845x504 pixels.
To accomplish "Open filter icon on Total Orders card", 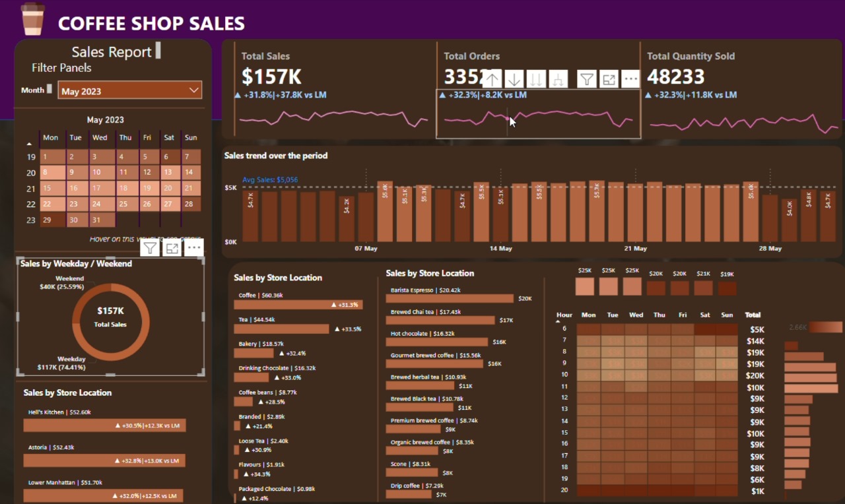I will tap(586, 79).
